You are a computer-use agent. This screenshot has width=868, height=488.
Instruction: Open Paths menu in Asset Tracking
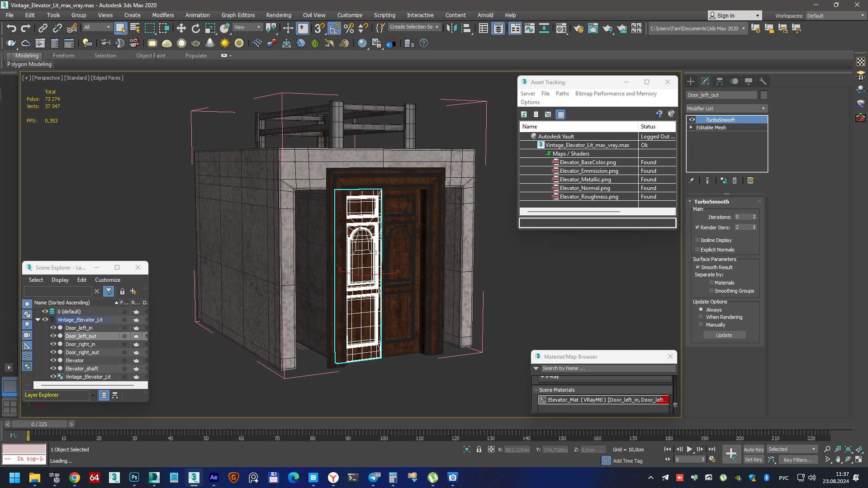562,94
